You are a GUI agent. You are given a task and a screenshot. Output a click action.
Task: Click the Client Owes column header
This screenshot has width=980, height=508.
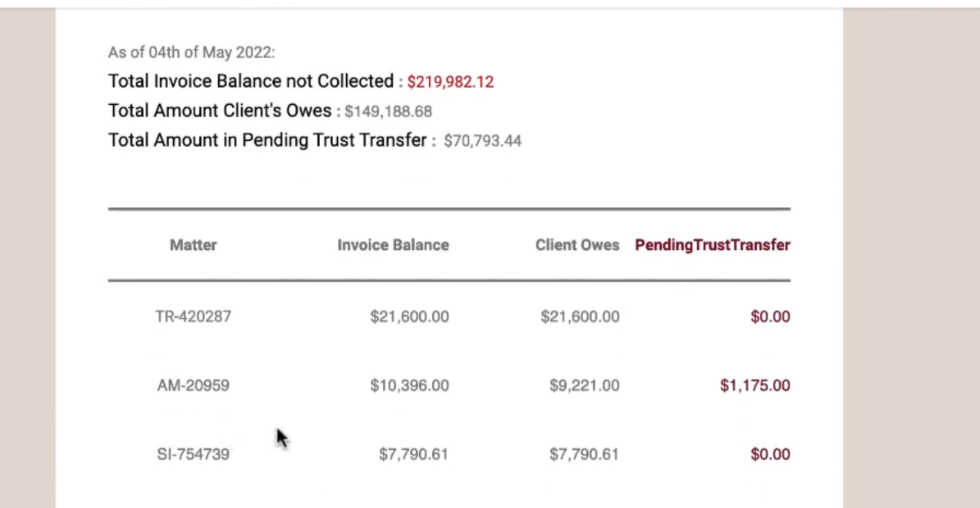(x=577, y=245)
